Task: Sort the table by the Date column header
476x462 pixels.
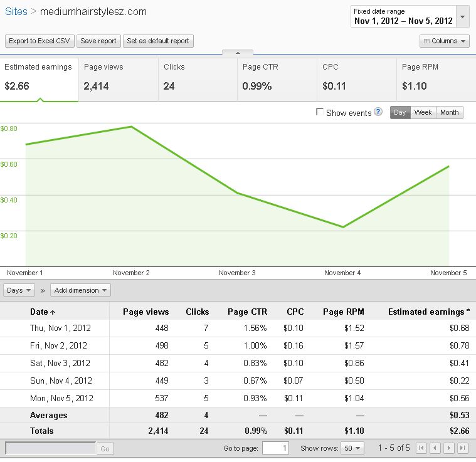Action: click(42, 312)
